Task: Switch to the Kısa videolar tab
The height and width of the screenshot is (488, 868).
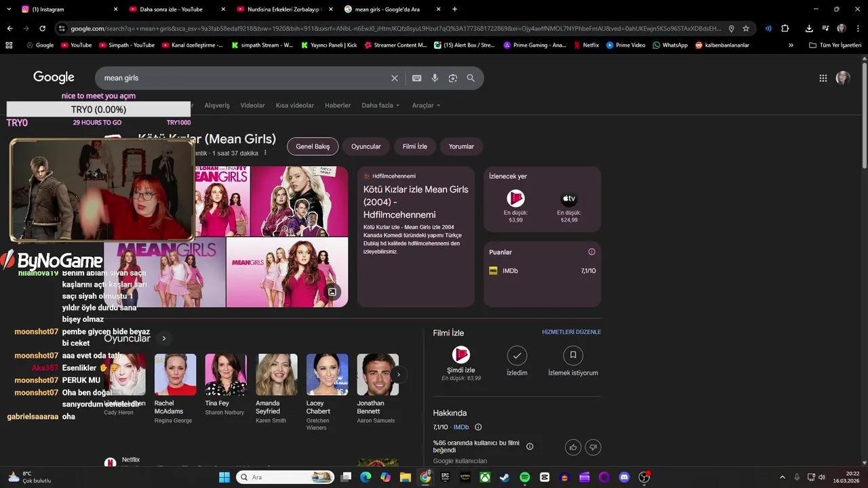Action: click(x=295, y=105)
